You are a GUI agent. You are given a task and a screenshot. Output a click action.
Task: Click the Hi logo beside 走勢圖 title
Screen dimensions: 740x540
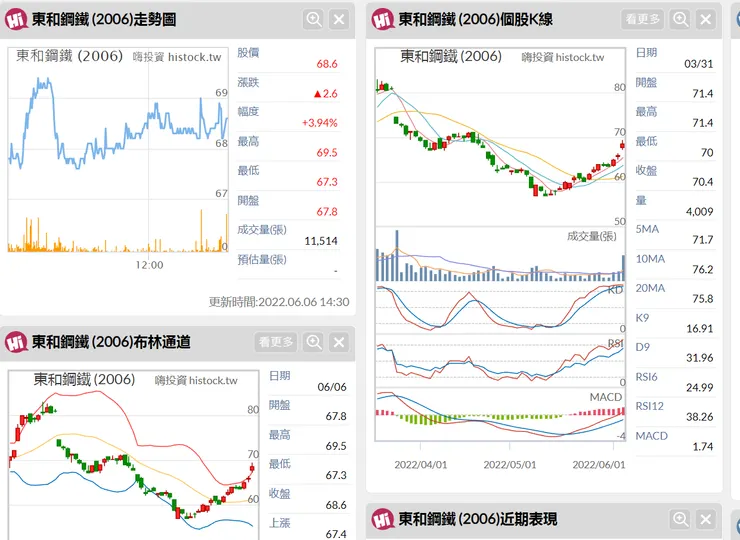pyautogui.click(x=15, y=19)
